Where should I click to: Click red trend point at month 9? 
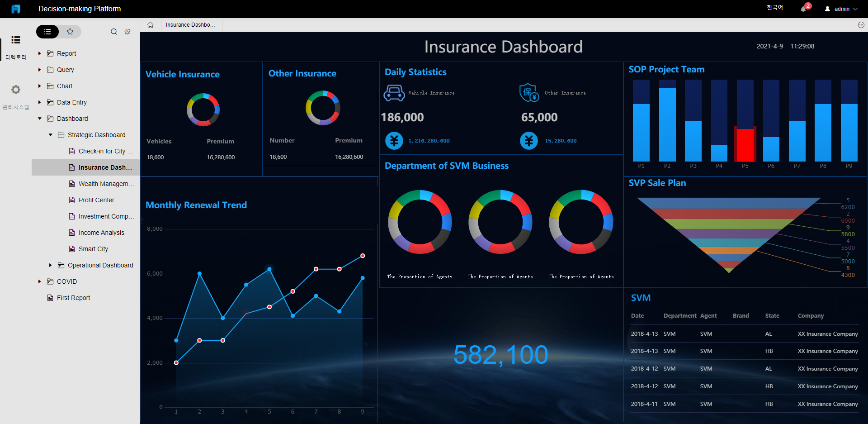pos(363,256)
